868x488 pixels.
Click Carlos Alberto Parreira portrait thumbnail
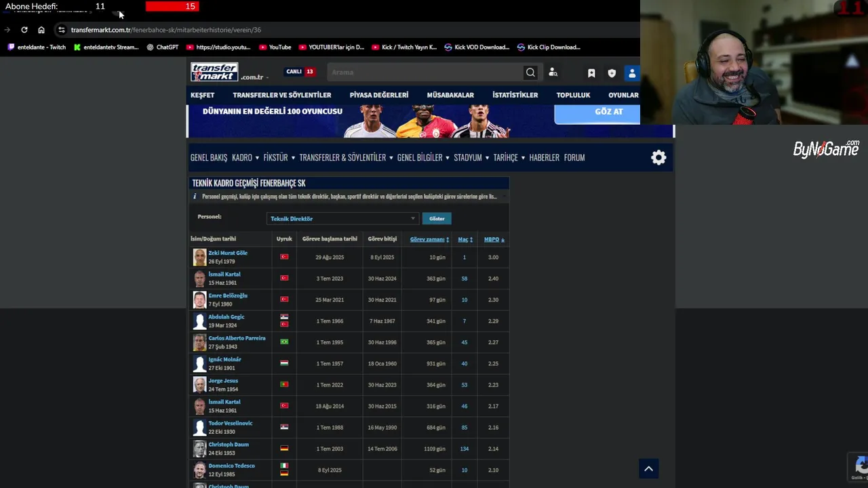click(199, 342)
